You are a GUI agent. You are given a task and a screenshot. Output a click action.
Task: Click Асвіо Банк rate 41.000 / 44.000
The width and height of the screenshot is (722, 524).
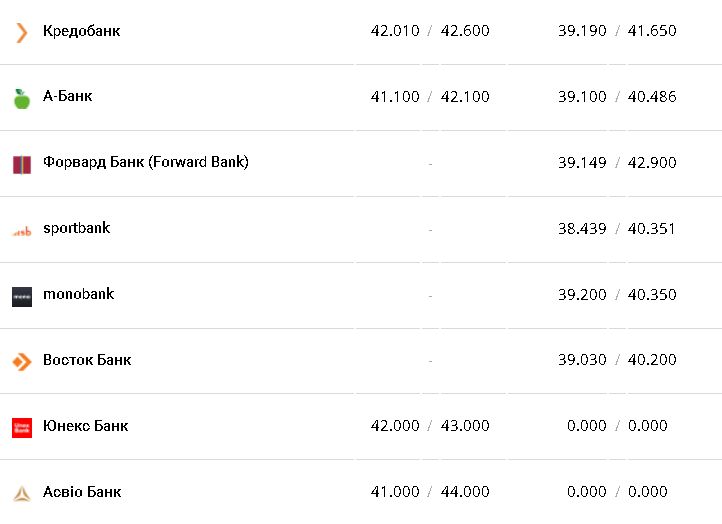click(430, 492)
